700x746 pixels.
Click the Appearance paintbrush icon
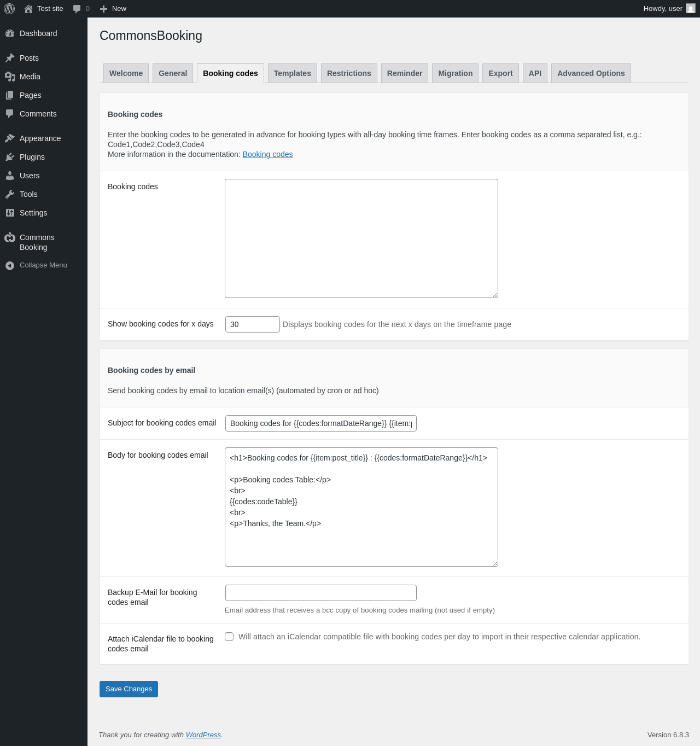pos(10,138)
